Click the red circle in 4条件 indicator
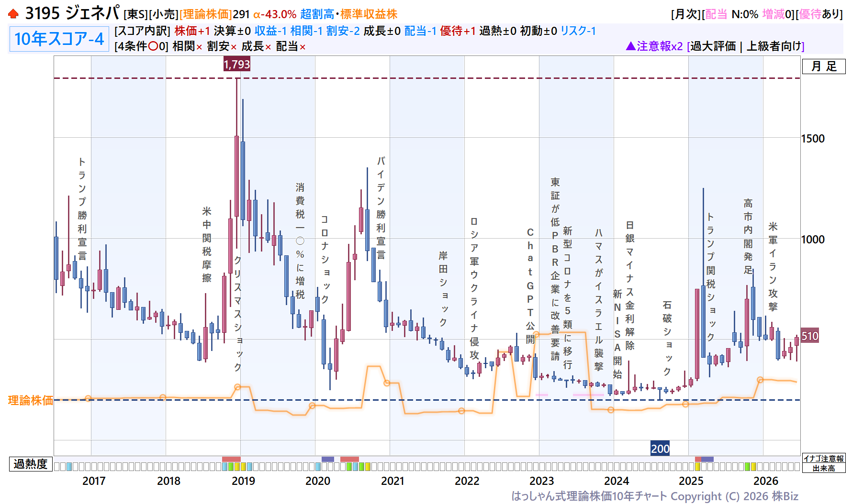The image size is (852, 504). pyautogui.click(x=153, y=46)
